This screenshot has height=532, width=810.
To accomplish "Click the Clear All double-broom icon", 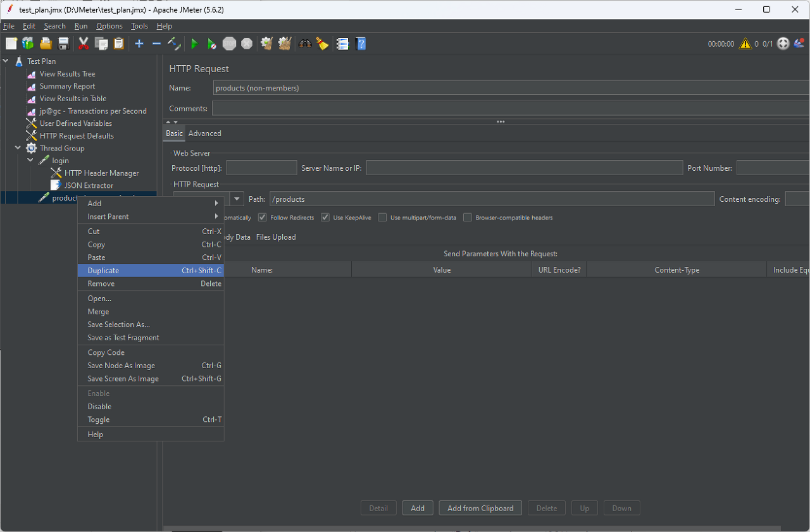I will point(285,44).
